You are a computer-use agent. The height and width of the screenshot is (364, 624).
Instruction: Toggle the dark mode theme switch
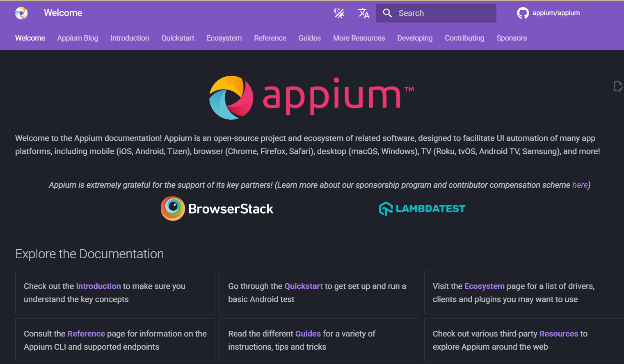coord(339,13)
